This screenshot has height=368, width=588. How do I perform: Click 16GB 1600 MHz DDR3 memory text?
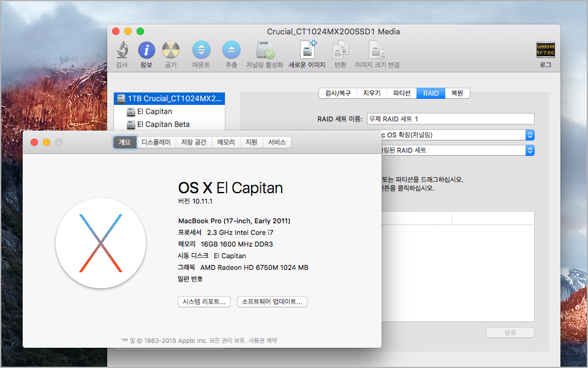click(x=236, y=244)
